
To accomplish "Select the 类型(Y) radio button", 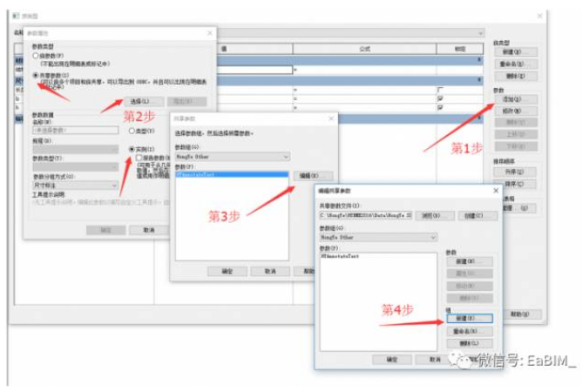I will pos(132,131).
